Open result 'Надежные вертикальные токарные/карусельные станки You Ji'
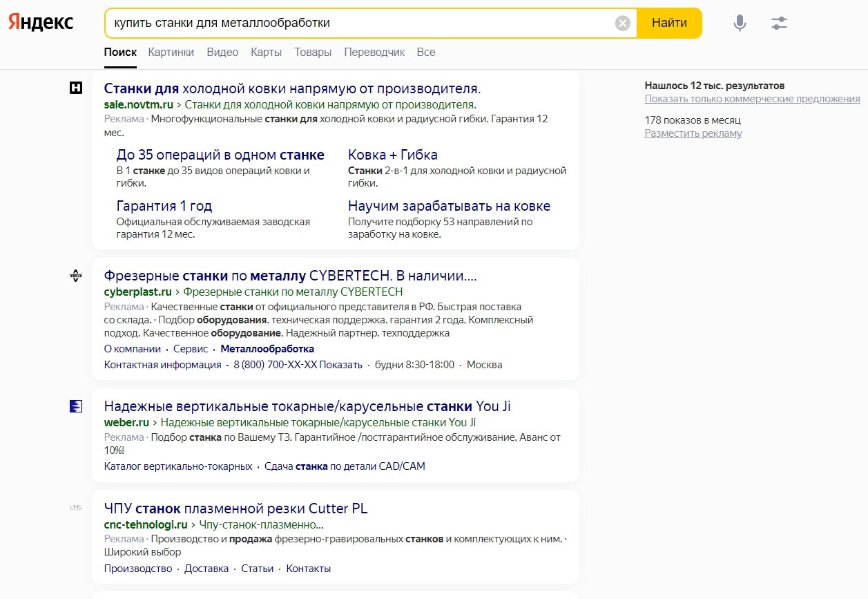This screenshot has width=868, height=599. (x=307, y=406)
